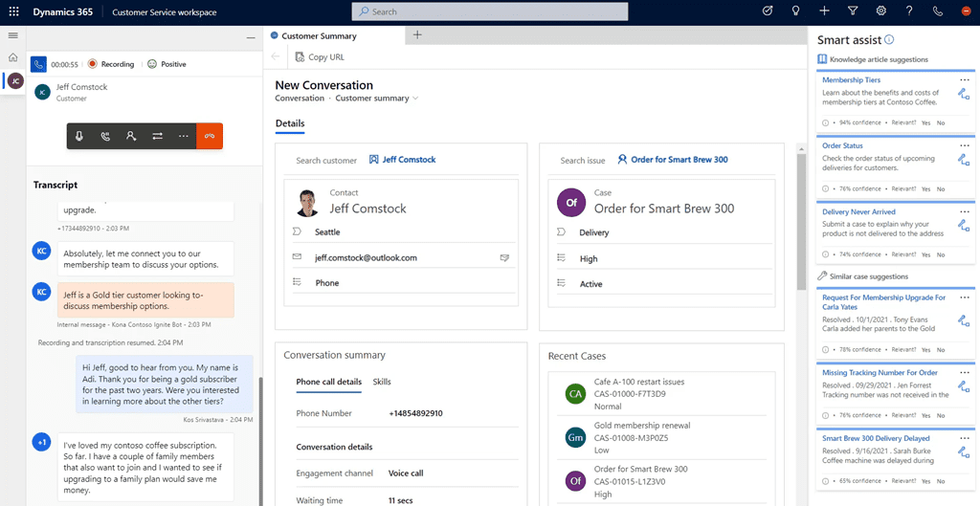Click into the top Search box

(490, 11)
